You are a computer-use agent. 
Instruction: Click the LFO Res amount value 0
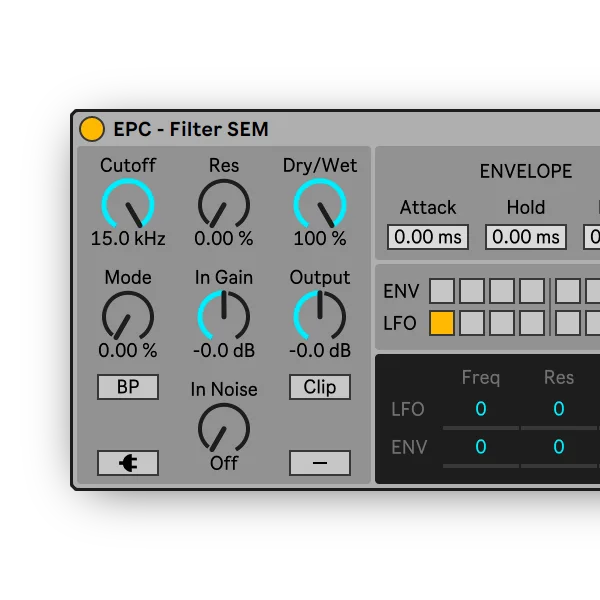click(559, 409)
